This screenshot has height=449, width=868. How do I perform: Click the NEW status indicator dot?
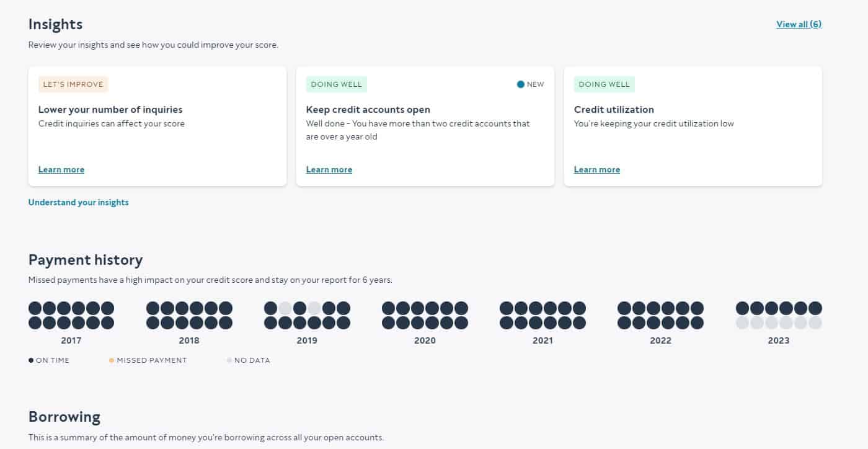pos(521,84)
